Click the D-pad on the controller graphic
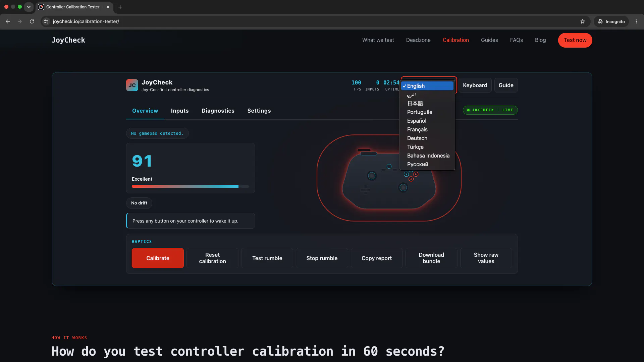This screenshot has height=362, width=644. click(x=365, y=190)
